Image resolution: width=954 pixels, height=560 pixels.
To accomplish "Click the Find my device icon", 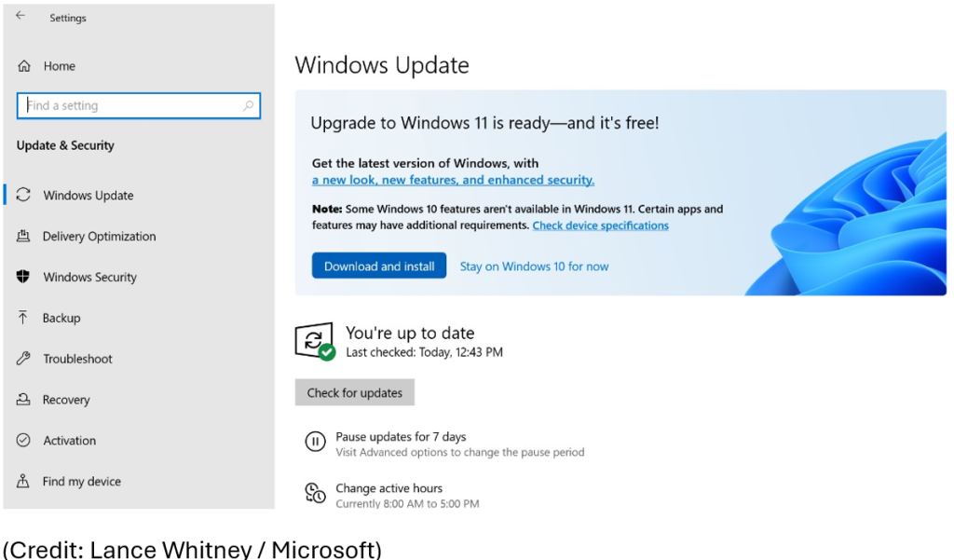I will click(22, 481).
